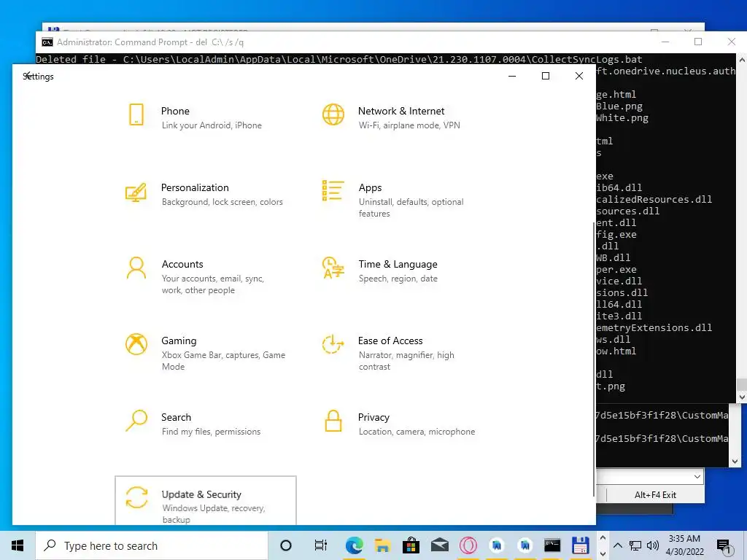Click the Gaming title text
Screen dimensions: 747x560
coord(179,341)
